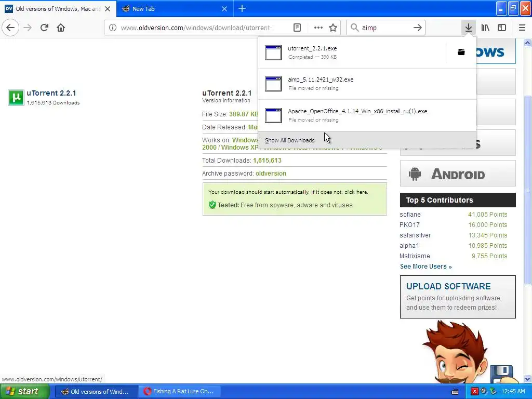532x399 pixels.
Task: Go back to the previous page
Action: point(10,28)
